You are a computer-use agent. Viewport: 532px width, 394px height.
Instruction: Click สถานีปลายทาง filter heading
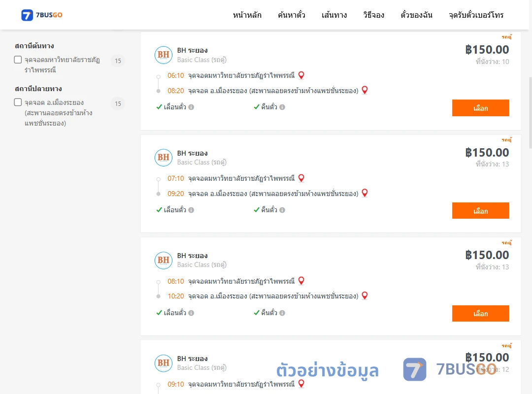(38, 89)
